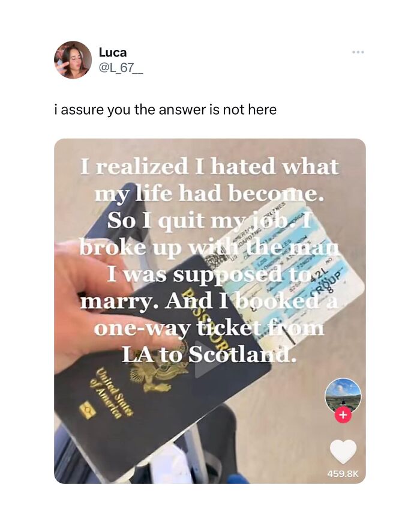The height and width of the screenshot is (526, 420).
Task: Click the yellow biometric chip symbol on the passport
Action: point(88,411)
